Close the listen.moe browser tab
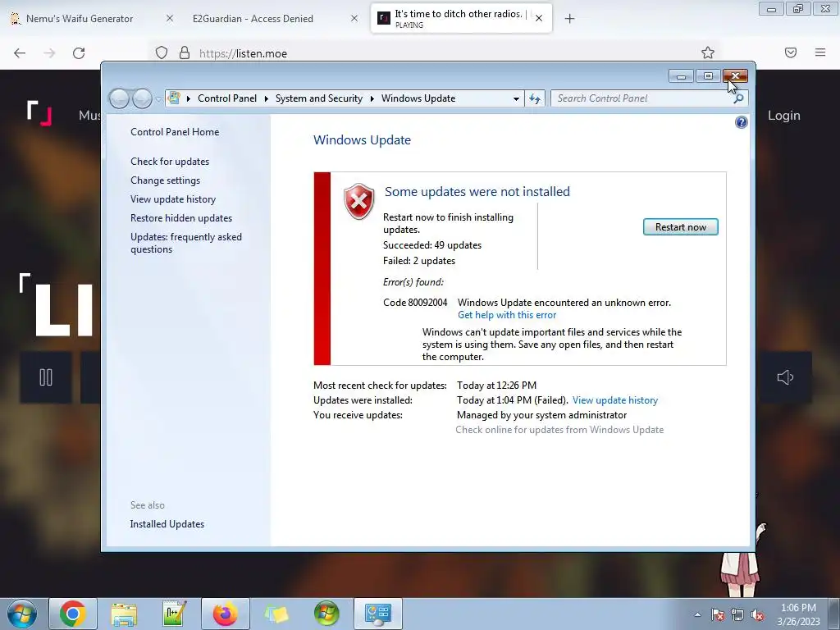Screen dimensions: 840x630 (x=539, y=18)
